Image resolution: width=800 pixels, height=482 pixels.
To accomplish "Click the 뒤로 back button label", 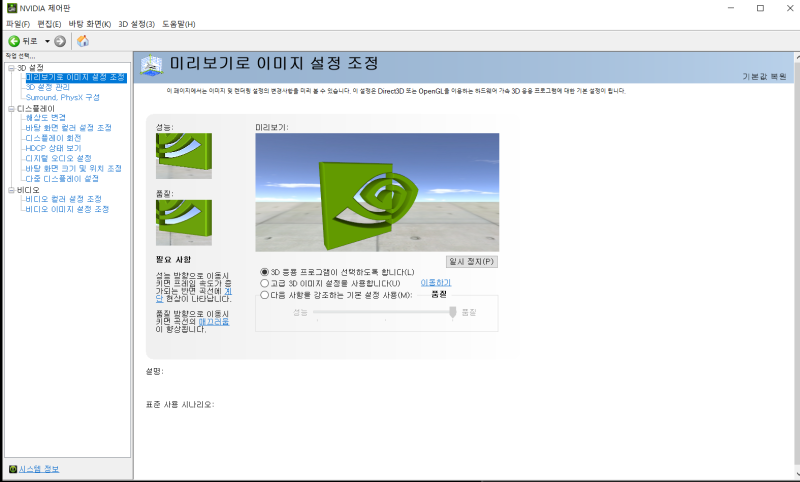I will tap(30, 41).
